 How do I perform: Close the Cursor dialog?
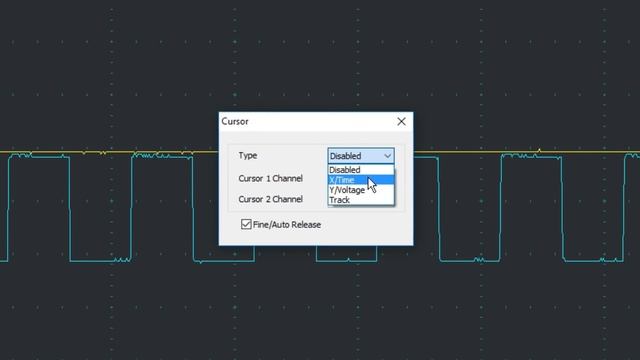coord(401,121)
